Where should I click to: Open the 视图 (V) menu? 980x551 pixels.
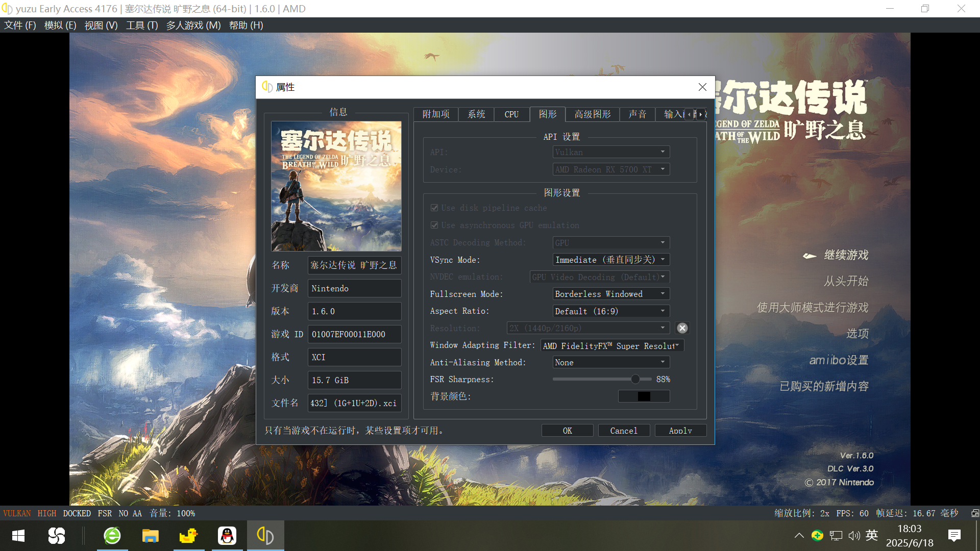[x=101, y=26]
